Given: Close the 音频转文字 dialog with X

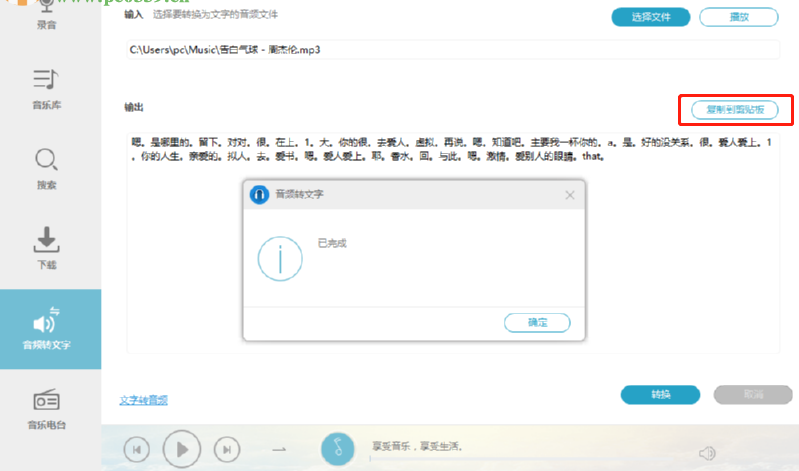Looking at the screenshot, I should (x=570, y=195).
